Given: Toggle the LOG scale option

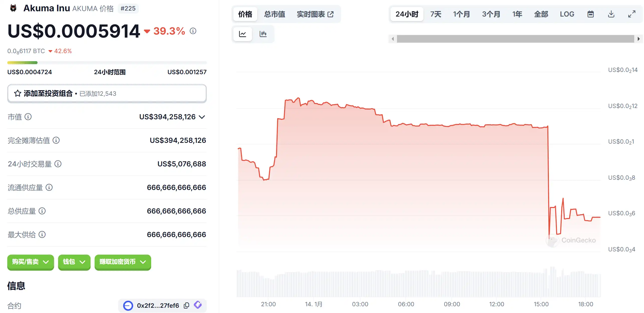Looking at the screenshot, I should 567,14.
